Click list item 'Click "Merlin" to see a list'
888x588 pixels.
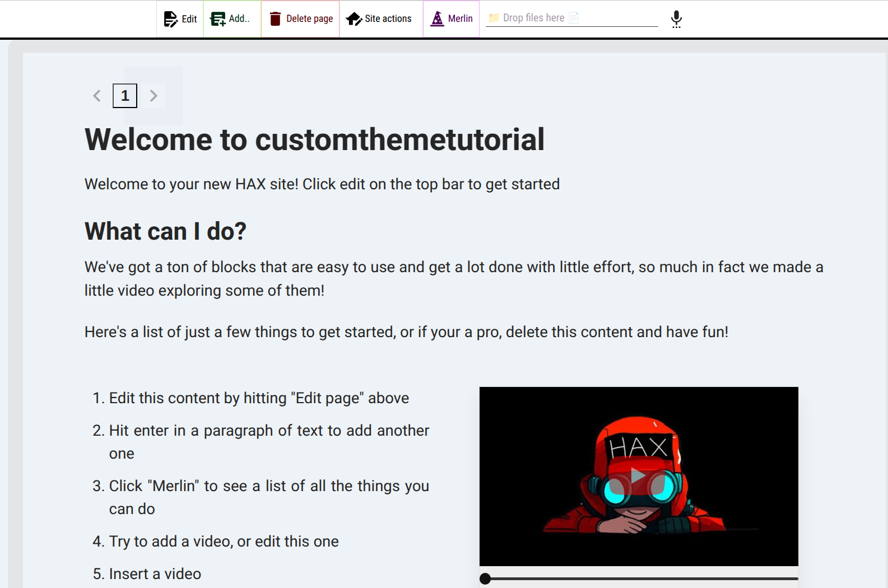269,497
